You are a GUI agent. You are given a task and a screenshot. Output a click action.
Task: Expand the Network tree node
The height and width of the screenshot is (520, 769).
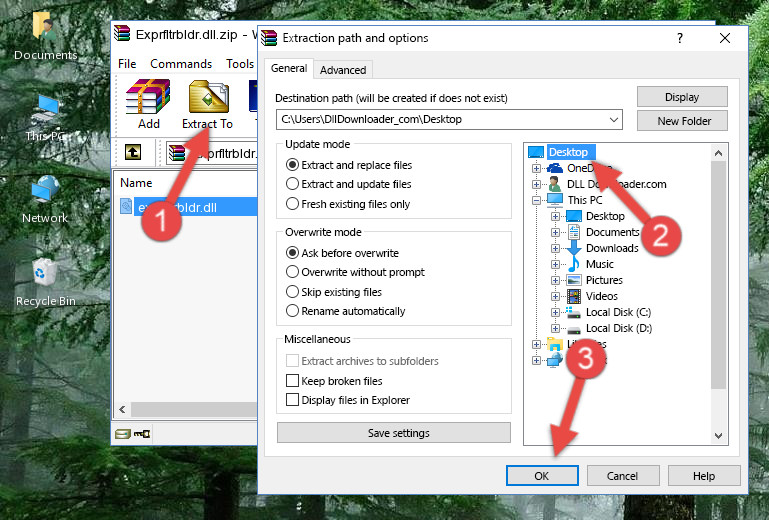pos(537,361)
